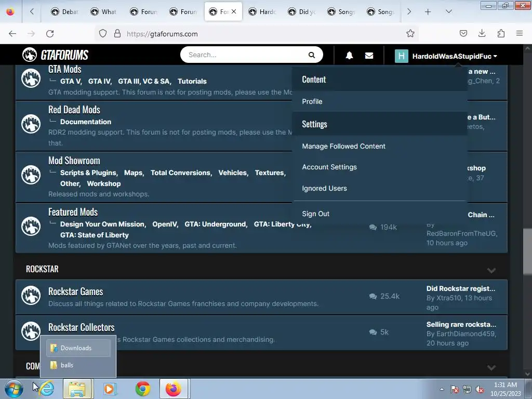The height and width of the screenshot is (399, 532).
Task: Click Sign Out
Action: point(315,214)
